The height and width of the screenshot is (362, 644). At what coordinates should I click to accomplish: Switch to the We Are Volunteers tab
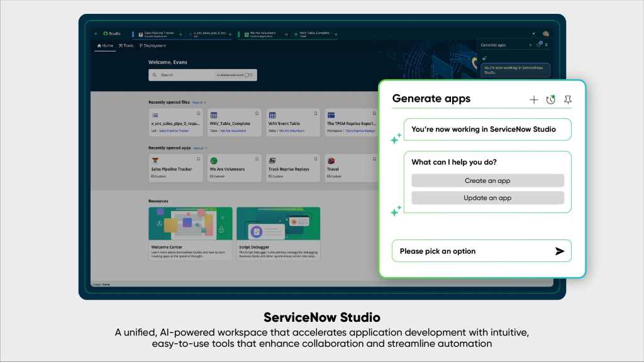point(263,33)
